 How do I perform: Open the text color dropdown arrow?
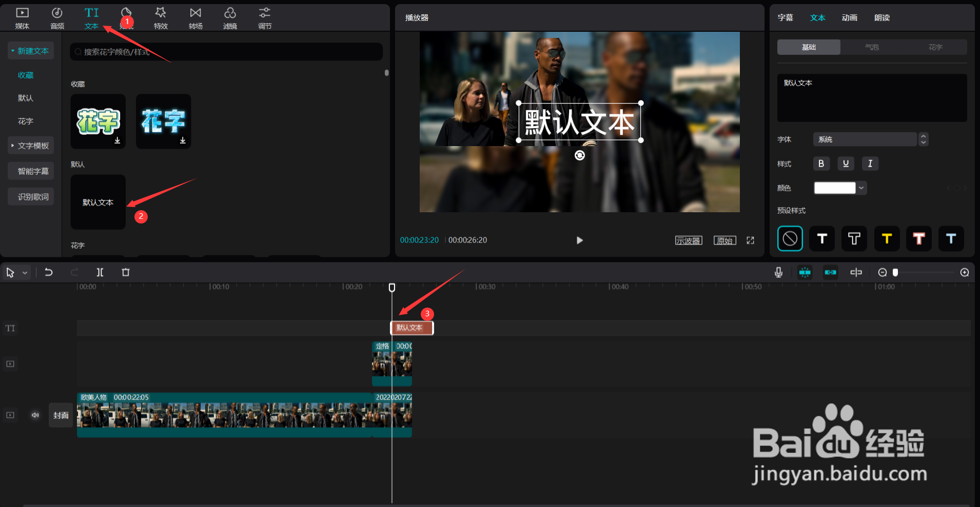click(861, 188)
